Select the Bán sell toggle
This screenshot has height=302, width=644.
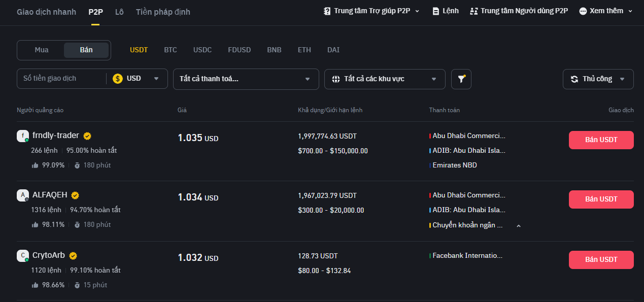pos(86,50)
